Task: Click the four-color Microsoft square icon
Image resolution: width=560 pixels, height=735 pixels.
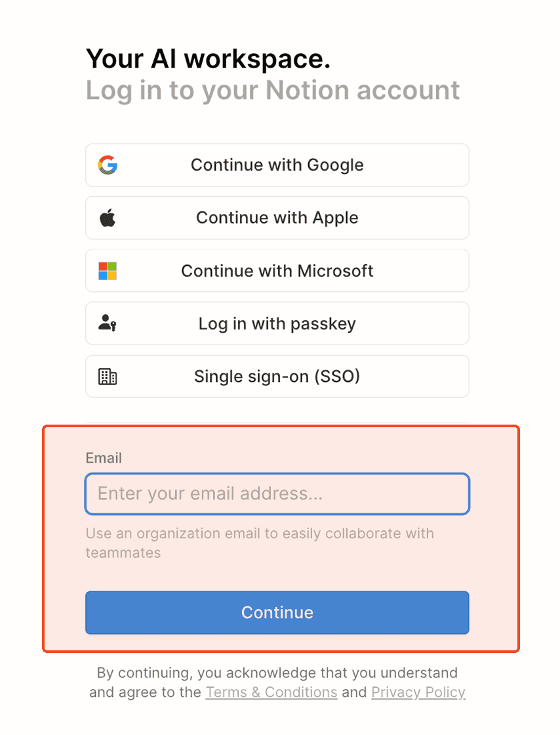Action: 107,270
